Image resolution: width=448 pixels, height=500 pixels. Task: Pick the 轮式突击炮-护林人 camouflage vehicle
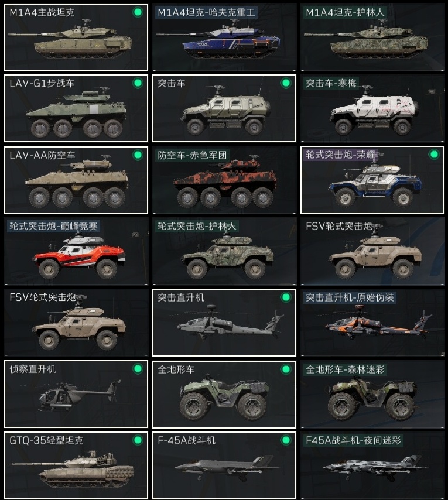tap(224, 251)
